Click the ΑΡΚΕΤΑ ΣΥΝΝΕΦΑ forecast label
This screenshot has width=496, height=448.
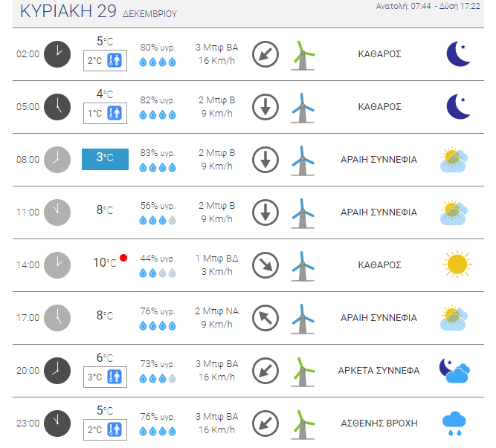pyautogui.click(x=379, y=370)
